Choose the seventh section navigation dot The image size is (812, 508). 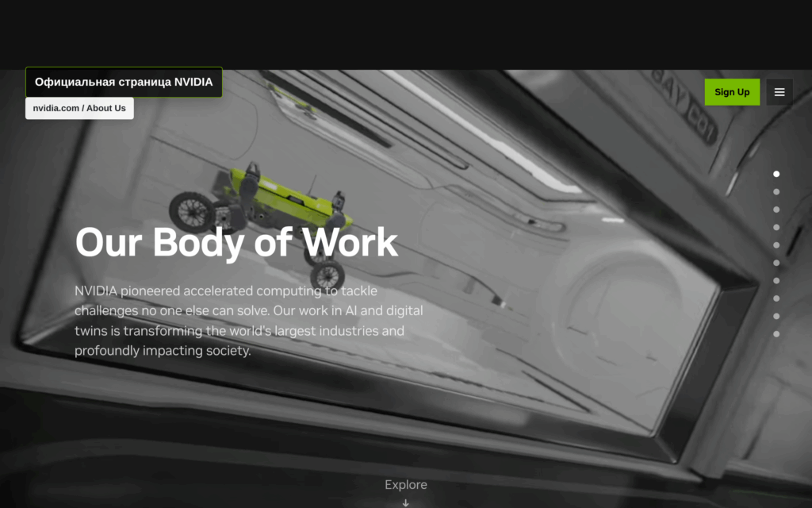(x=776, y=281)
